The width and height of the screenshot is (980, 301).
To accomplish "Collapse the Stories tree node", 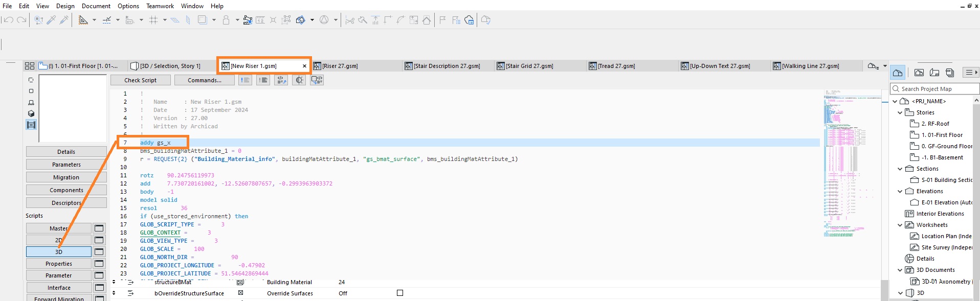I will pyautogui.click(x=900, y=112).
